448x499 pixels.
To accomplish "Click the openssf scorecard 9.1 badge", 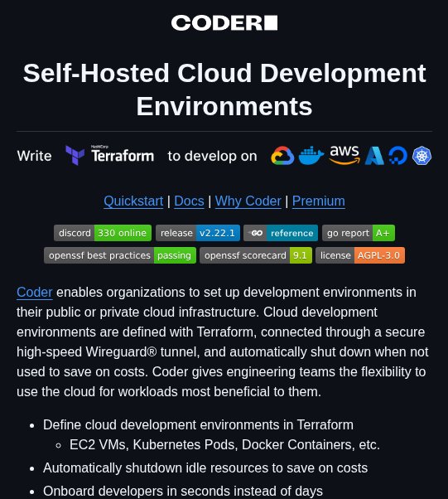I will tap(256, 255).
